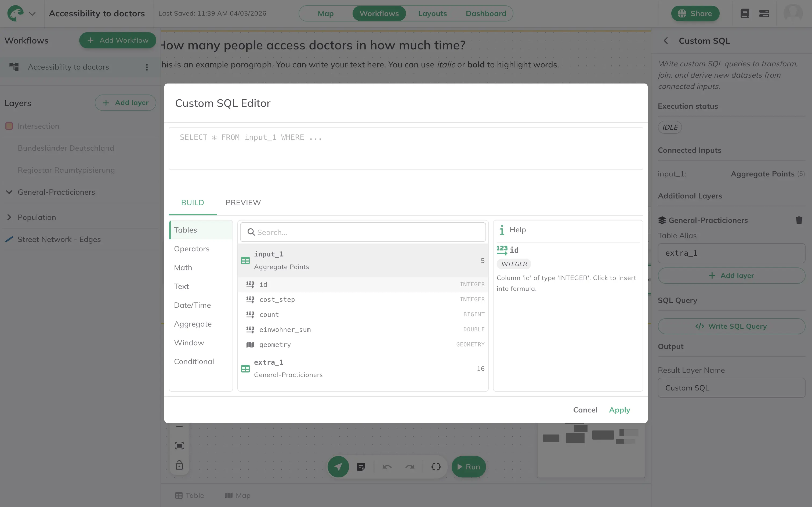Open the Accessibility to doctors workflow options menu
The image size is (812, 507).
(x=147, y=67)
